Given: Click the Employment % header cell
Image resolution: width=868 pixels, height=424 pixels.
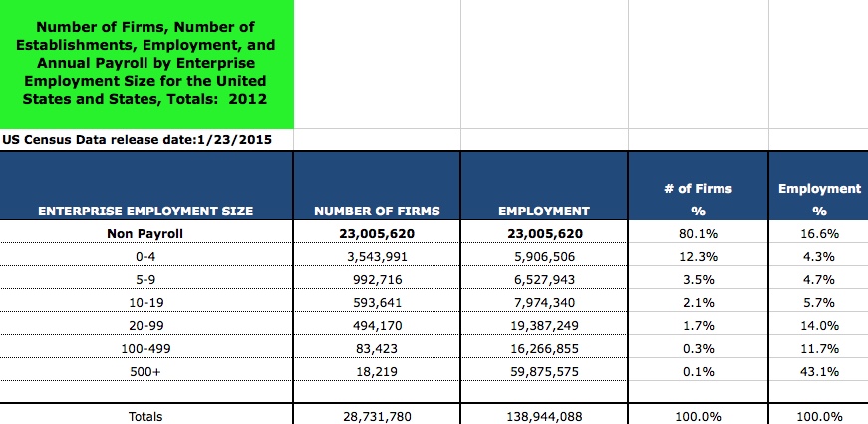Looking at the screenshot, I should tap(819, 186).
